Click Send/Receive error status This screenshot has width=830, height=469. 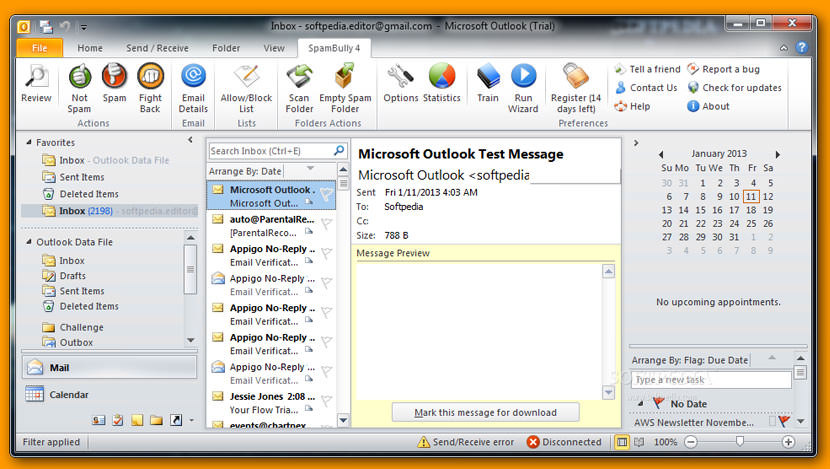pos(465,441)
